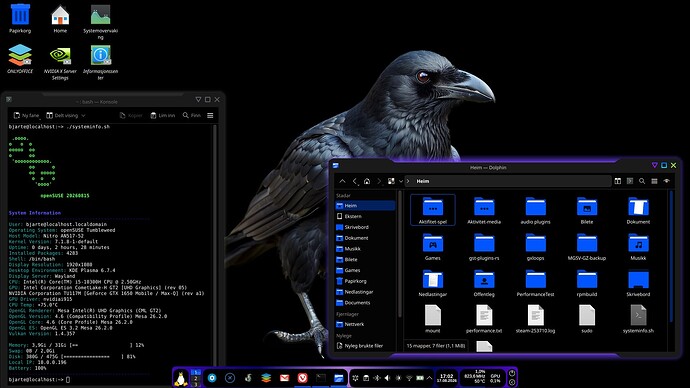Click Dolphin file view scrollbar

[671, 256]
